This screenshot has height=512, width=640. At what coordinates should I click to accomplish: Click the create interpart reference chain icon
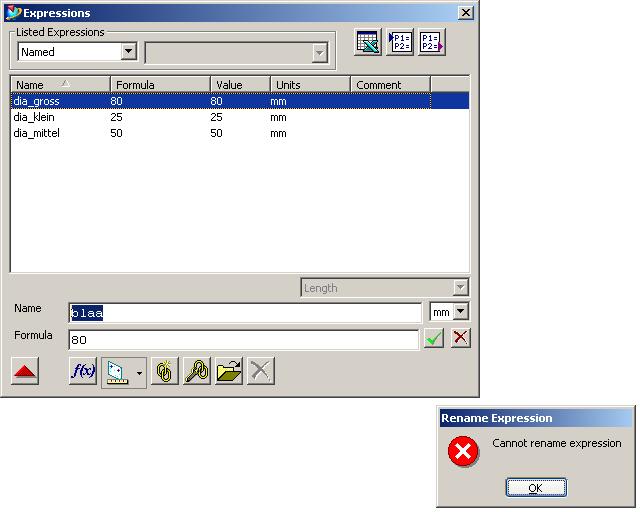164,371
